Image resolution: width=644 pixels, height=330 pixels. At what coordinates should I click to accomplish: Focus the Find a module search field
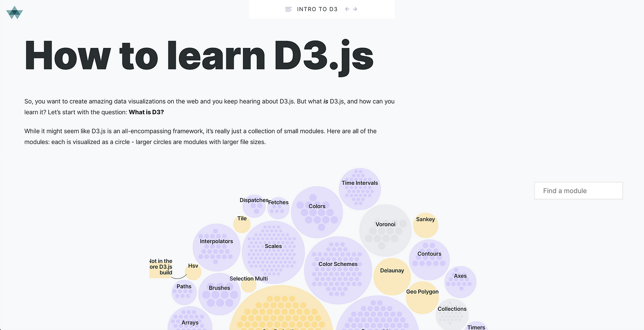click(x=578, y=191)
